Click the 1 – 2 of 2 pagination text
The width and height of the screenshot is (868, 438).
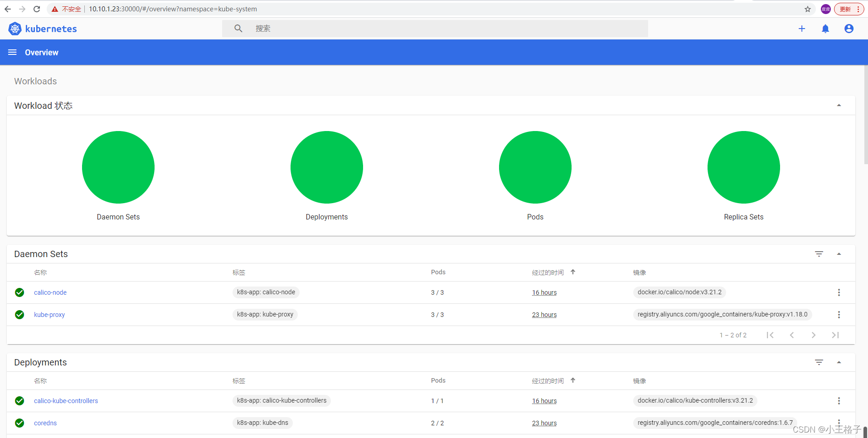pyautogui.click(x=733, y=335)
